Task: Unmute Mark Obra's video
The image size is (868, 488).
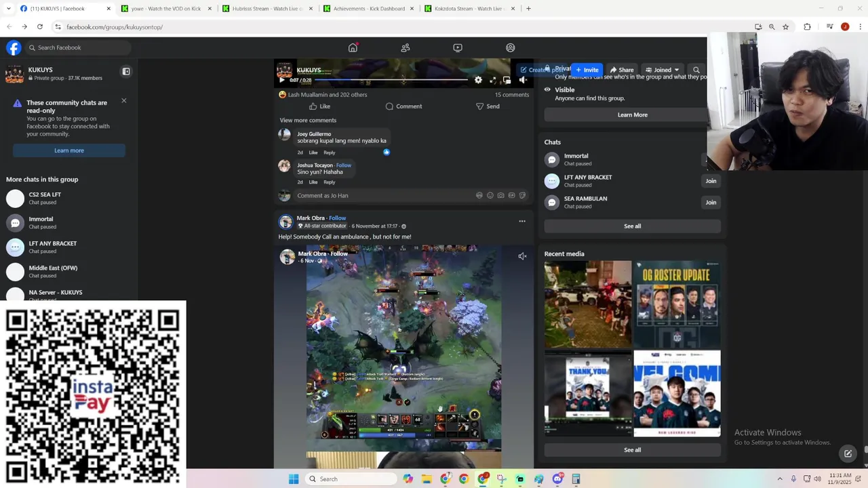Action: (522, 256)
